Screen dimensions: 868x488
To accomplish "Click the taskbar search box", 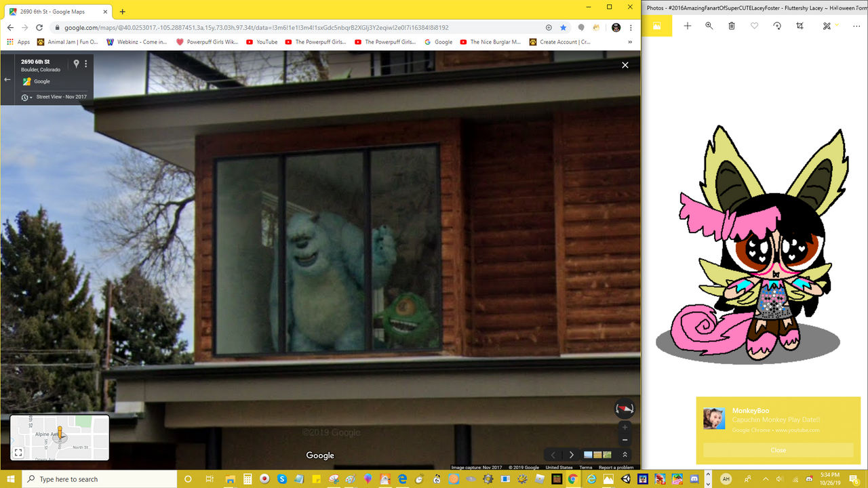I will click(99, 479).
